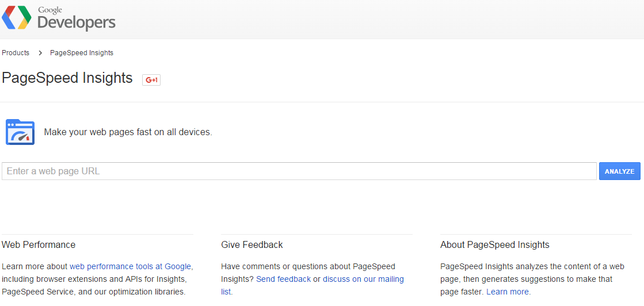
Task: Click the breadcrumb arrow separator after Products
Action: pyautogui.click(x=40, y=53)
